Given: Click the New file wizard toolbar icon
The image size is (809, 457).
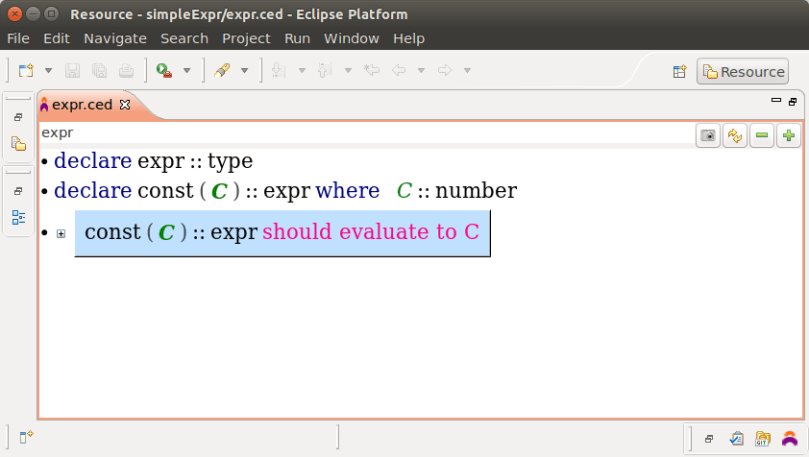Looking at the screenshot, I should point(25,71).
